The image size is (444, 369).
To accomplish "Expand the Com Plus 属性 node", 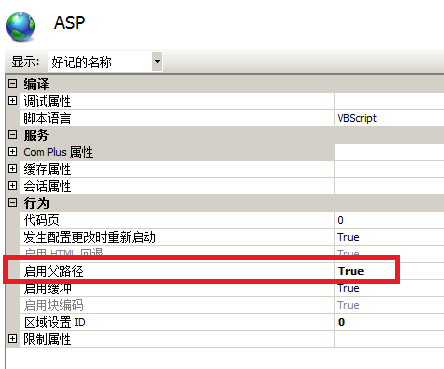I will click(x=12, y=152).
